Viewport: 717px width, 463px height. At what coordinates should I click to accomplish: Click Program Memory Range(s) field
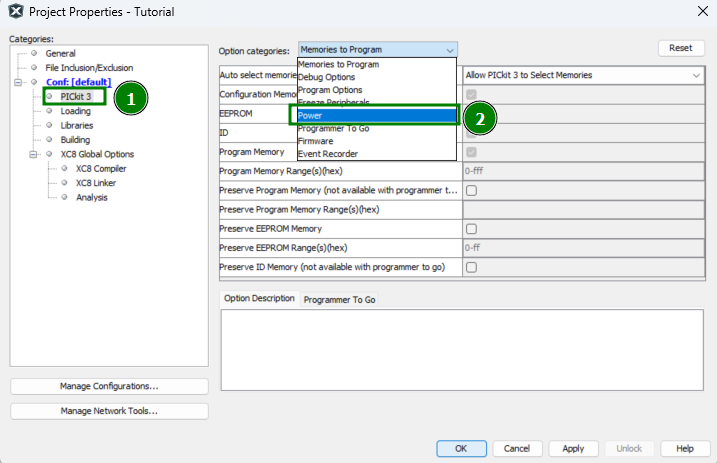pos(583,171)
